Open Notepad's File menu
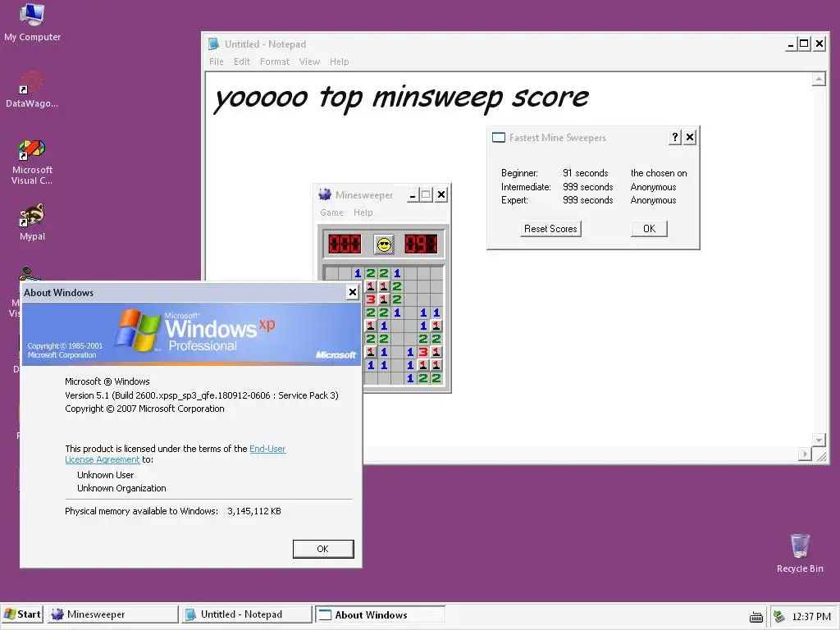The width and height of the screenshot is (840, 630). pyautogui.click(x=217, y=62)
